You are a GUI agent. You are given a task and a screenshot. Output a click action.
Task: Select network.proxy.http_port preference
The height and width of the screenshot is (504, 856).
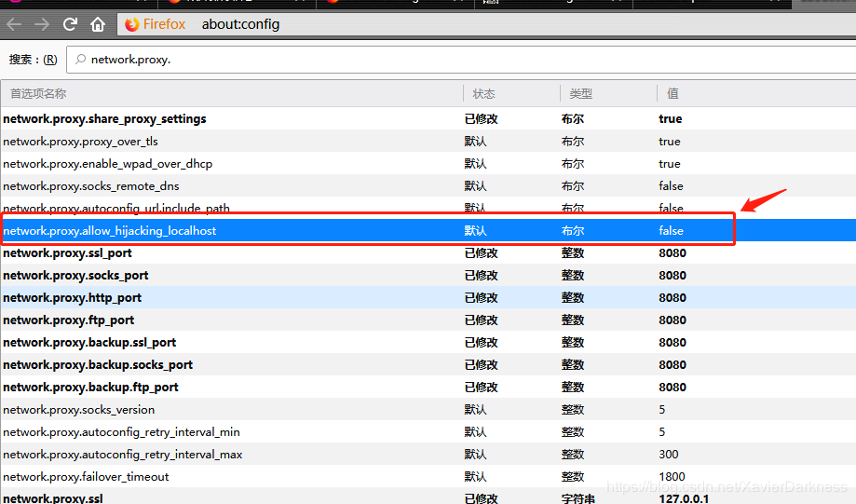[428, 297]
